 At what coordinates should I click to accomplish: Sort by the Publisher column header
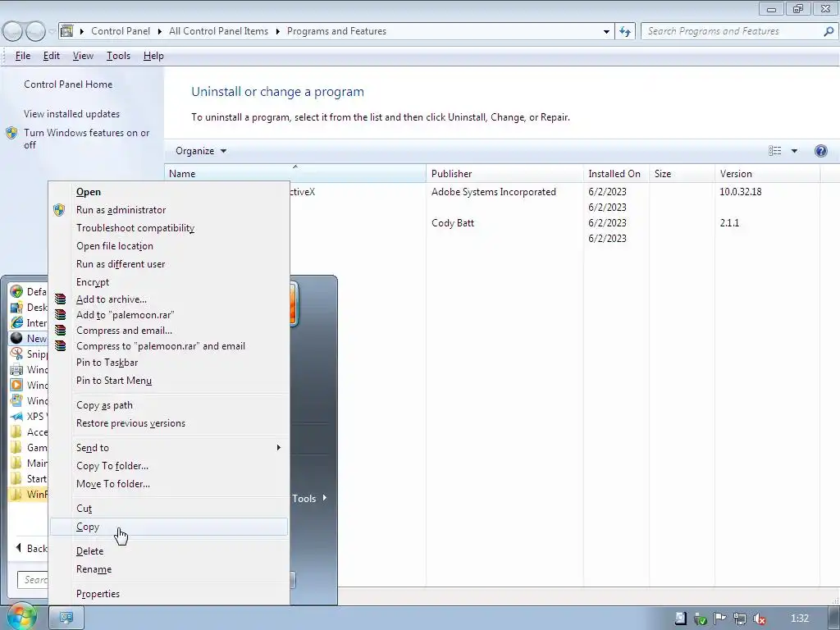(504, 174)
